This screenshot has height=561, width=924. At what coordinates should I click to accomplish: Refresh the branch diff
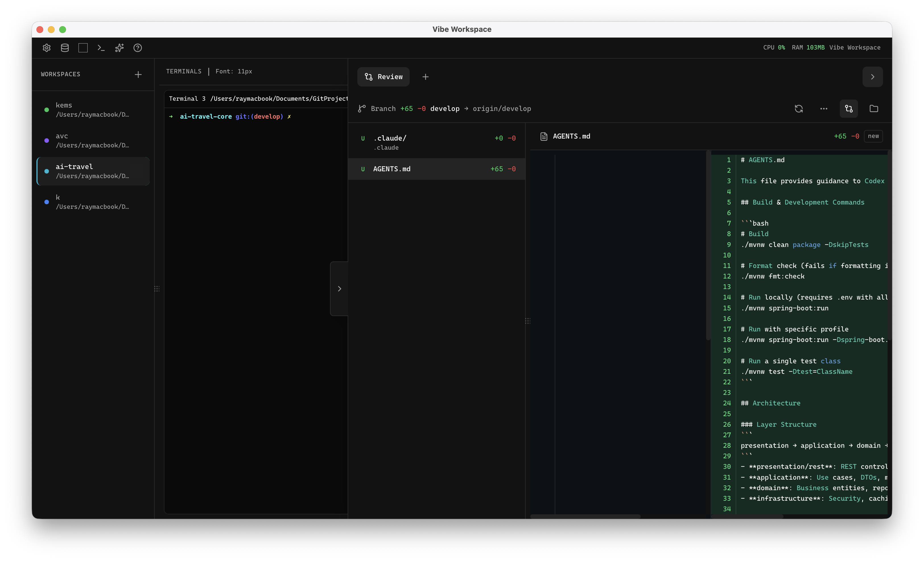(x=799, y=108)
